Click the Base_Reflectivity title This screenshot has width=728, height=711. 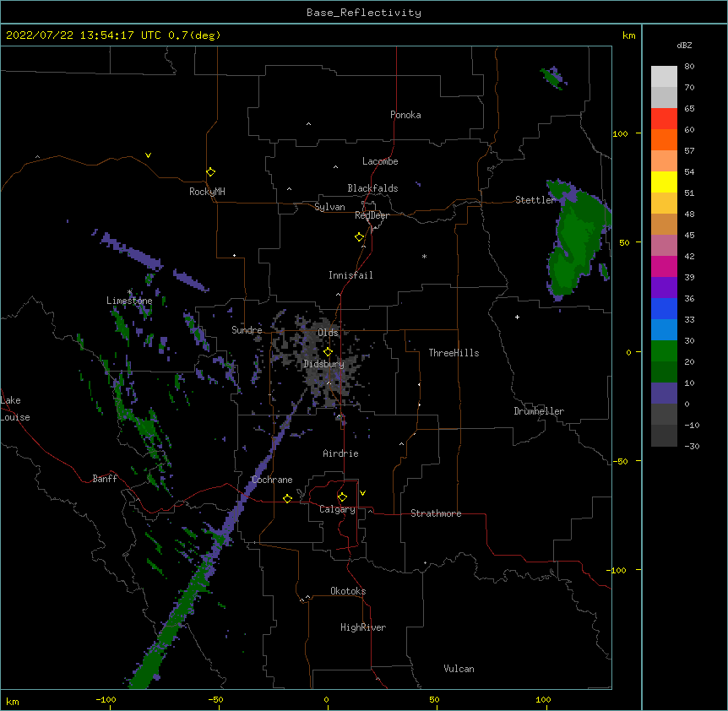click(x=364, y=13)
